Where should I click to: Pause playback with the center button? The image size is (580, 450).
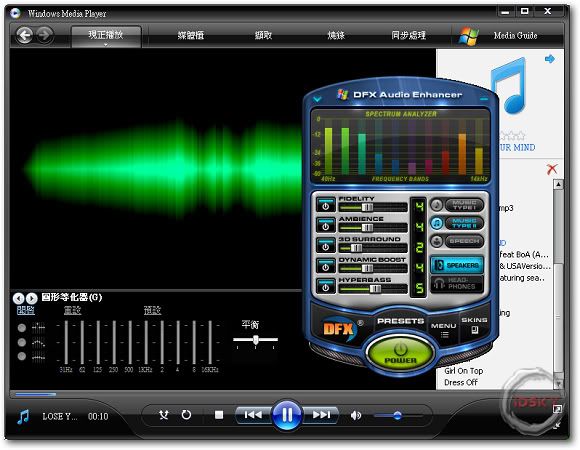pyautogui.click(x=287, y=415)
